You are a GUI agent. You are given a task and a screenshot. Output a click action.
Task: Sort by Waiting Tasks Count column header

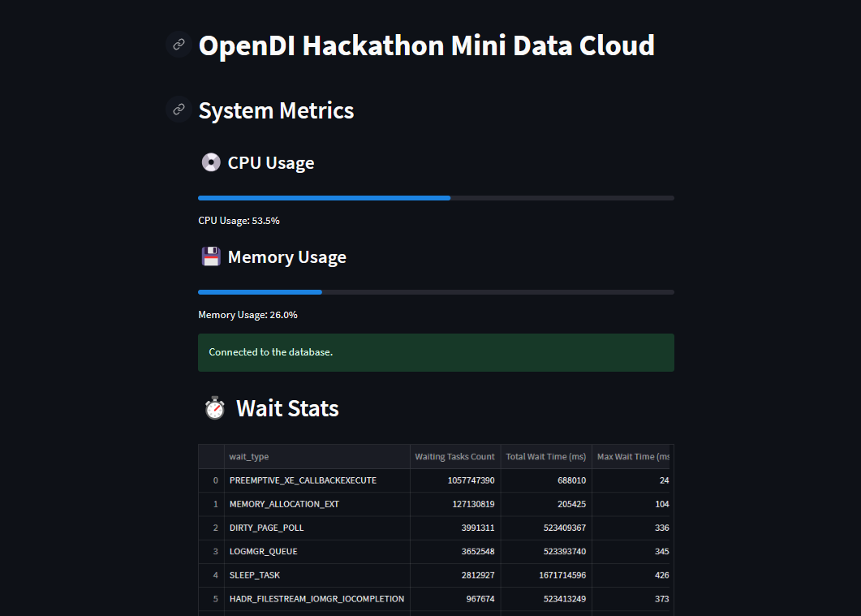coord(455,456)
